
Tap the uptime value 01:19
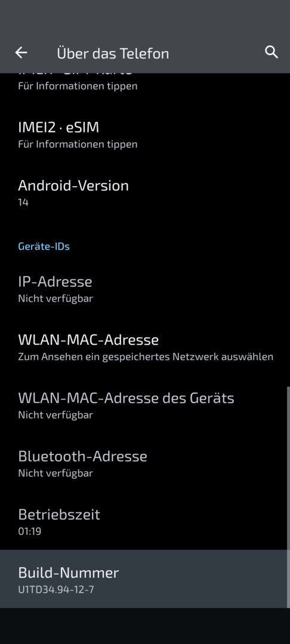pos(30,531)
